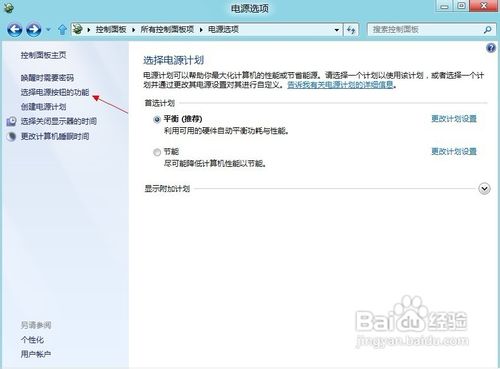Select the 节能 power plan radio

click(157, 152)
